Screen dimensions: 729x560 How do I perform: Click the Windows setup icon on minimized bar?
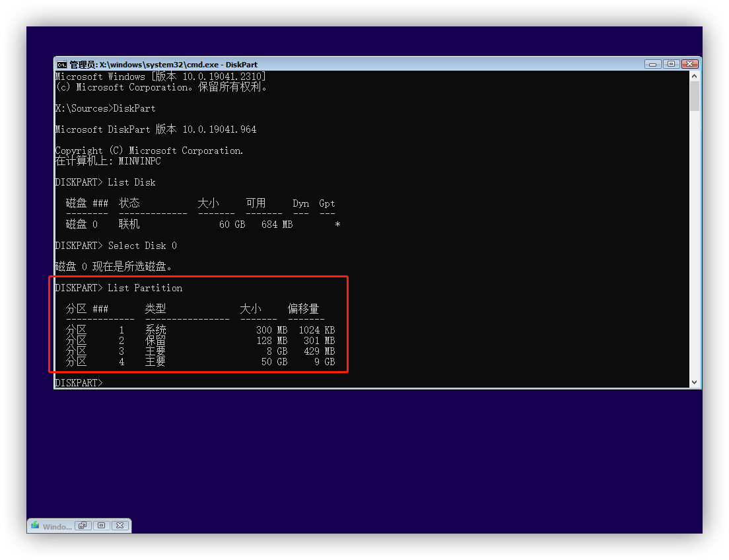[35, 526]
